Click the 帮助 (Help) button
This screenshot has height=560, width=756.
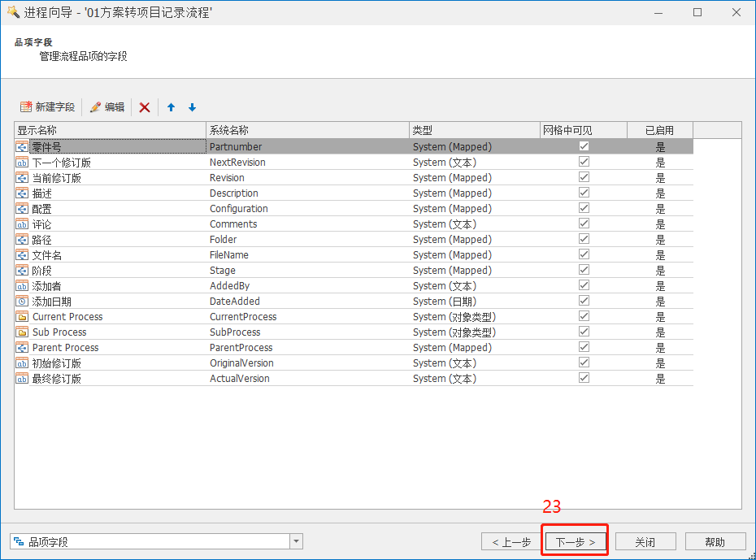click(x=715, y=542)
